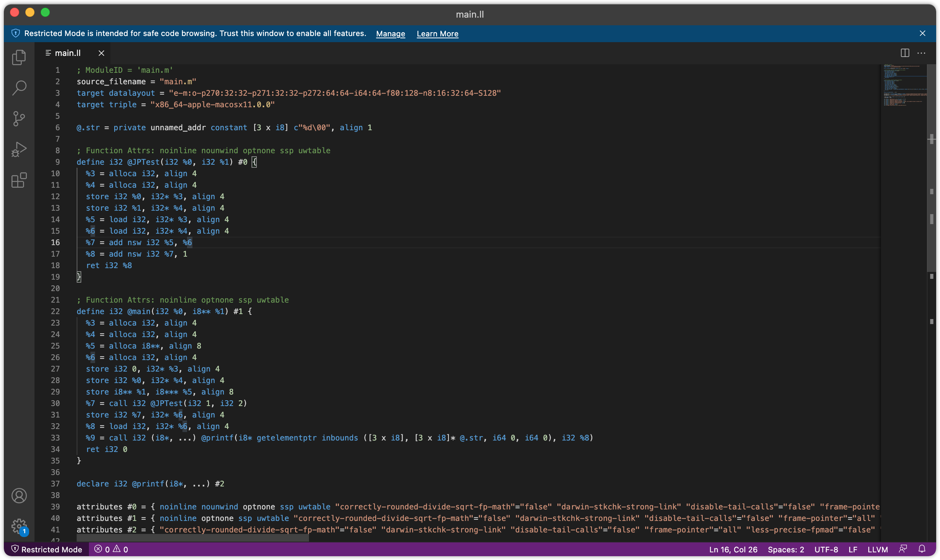940x560 pixels.
Task: Click the ModuleID comment on line 1
Action: pos(125,70)
